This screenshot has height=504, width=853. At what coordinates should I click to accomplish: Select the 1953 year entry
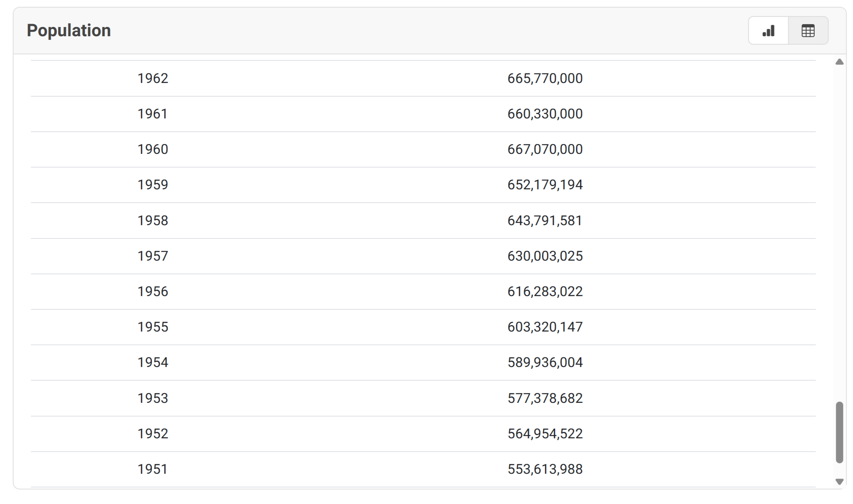click(153, 398)
